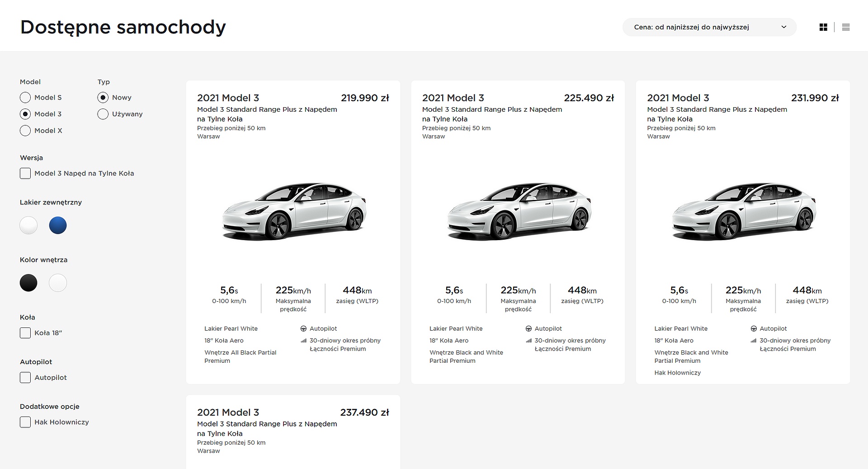Switch to grid view layout

pos(823,27)
